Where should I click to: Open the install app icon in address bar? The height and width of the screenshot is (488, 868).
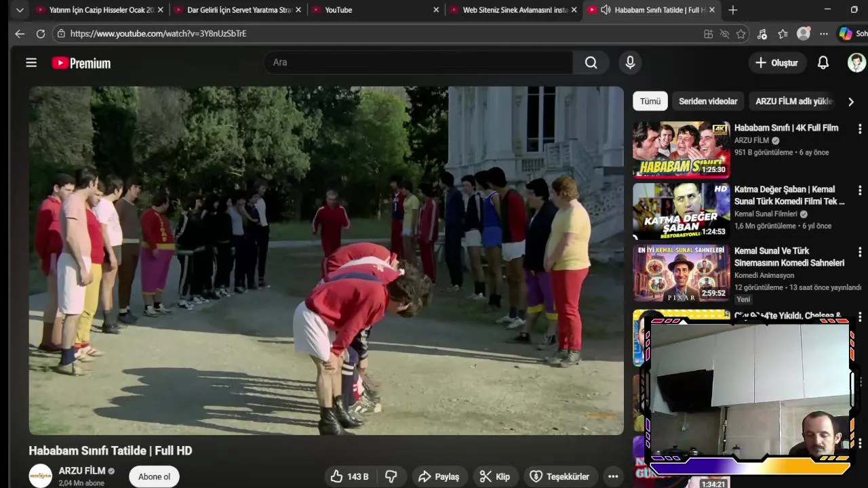tap(708, 34)
